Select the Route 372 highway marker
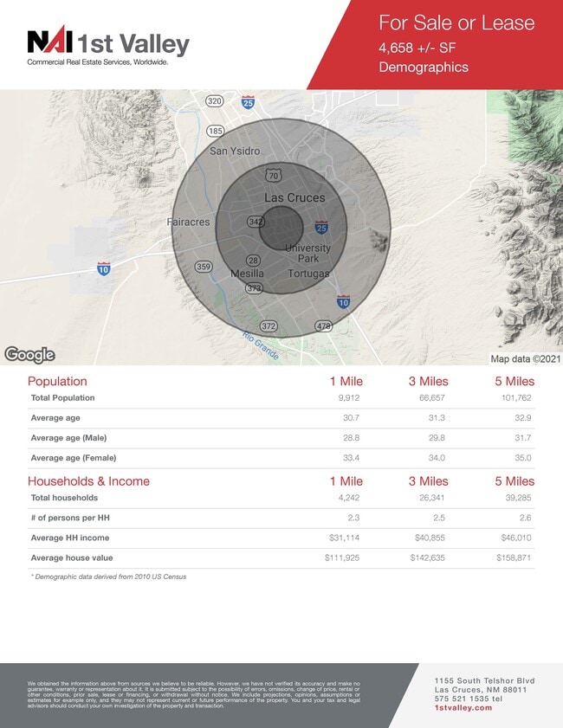Image resolution: width=563 pixels, height=728 pixels. point(269,326)
